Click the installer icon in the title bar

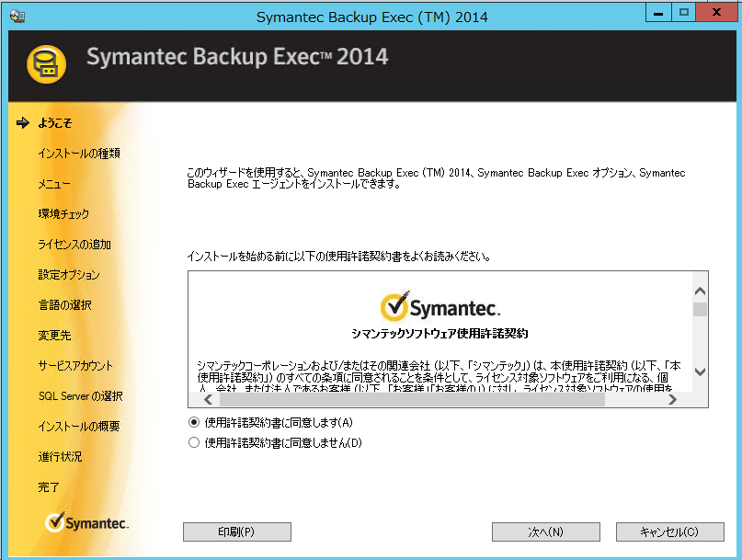click(x=17, y=17)
